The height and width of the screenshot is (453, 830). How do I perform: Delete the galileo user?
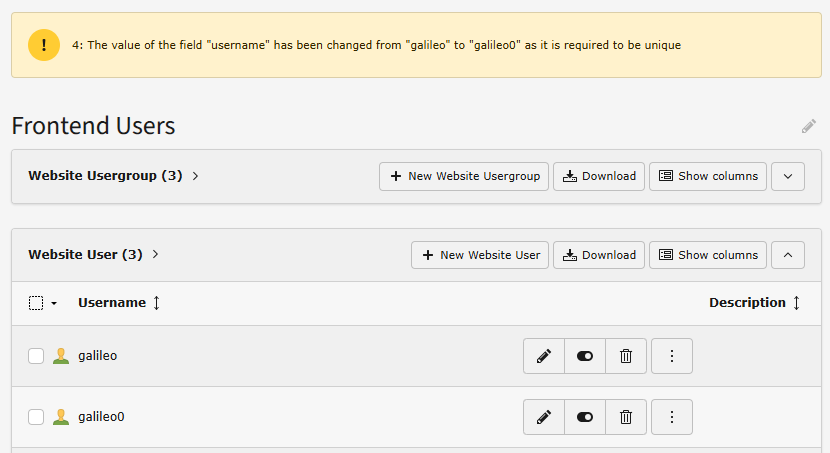click(x=626, y=356)
